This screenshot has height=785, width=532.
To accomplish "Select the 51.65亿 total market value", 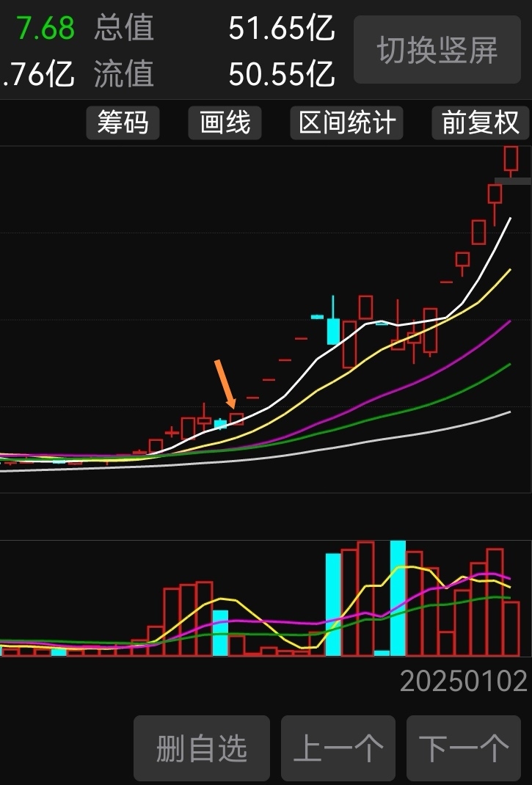I will pos(282,28).
